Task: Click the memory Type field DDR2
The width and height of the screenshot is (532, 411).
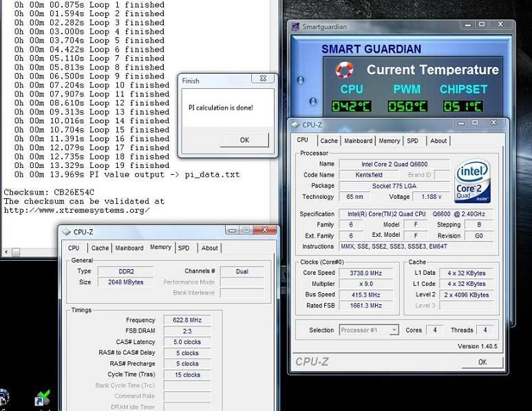Action: click(x=126, y=271)
